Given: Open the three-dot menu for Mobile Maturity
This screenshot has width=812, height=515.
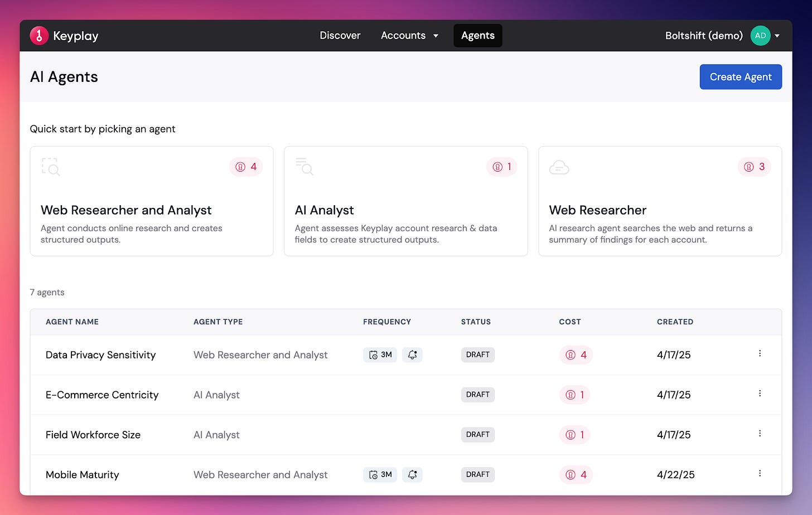Looking at the screenshot, I should (x=760, y=473).
